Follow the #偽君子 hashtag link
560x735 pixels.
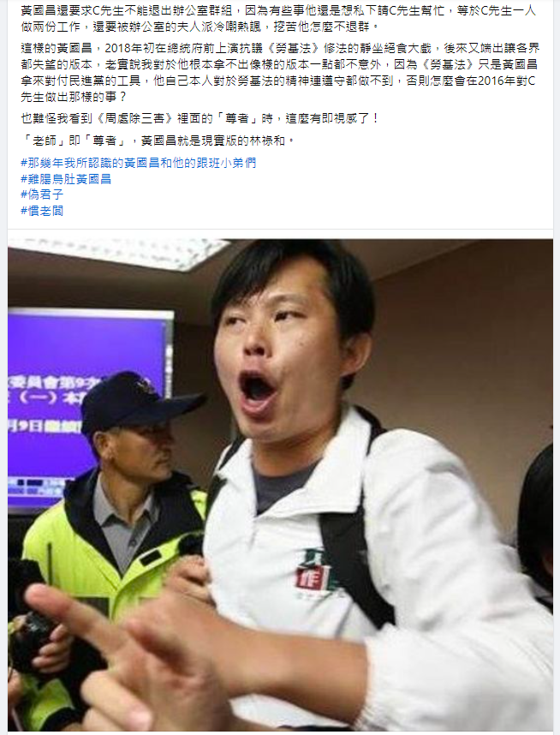42,194
